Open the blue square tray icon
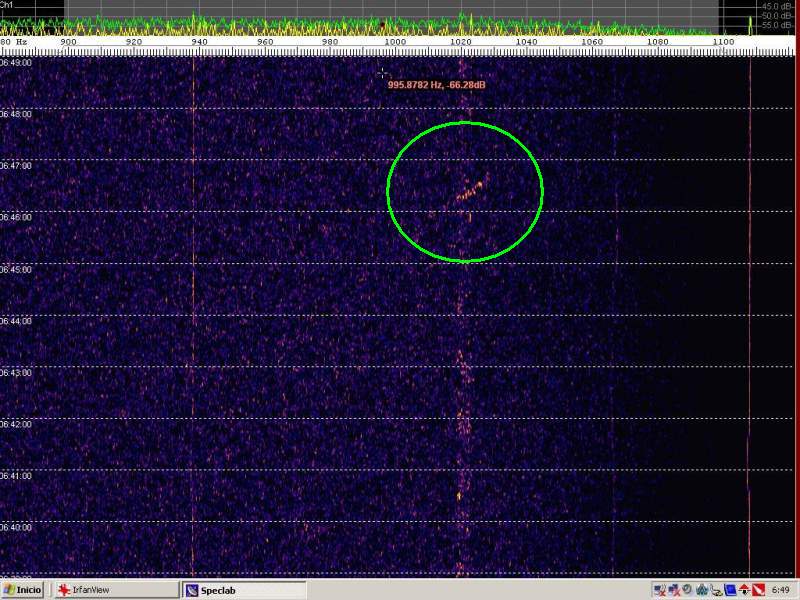 point(731,590)
